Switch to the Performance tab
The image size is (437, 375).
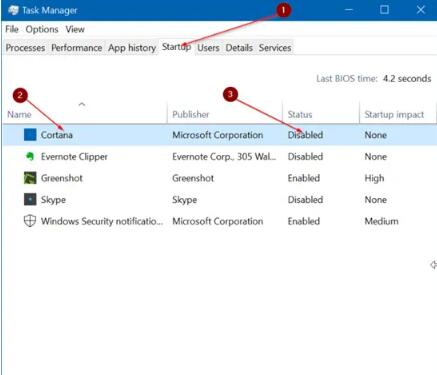tap(77, 48)
